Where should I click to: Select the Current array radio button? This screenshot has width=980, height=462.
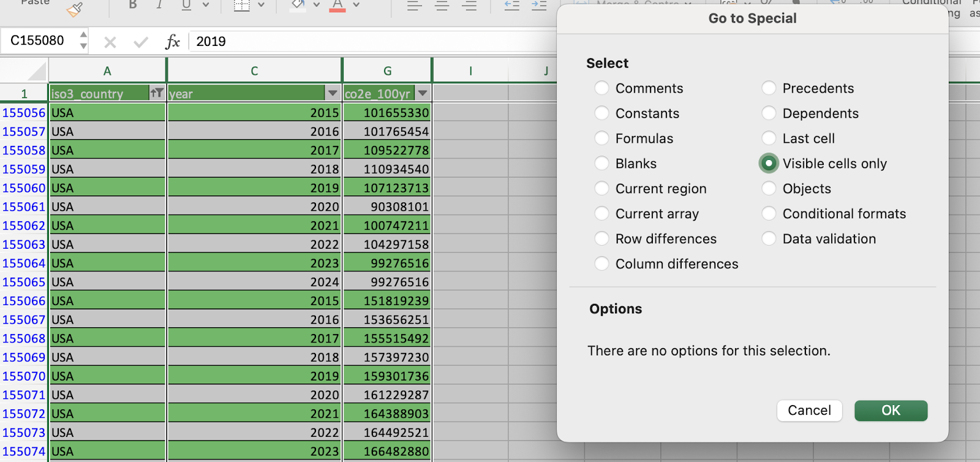pyautogui.click(x=602, y=214)
